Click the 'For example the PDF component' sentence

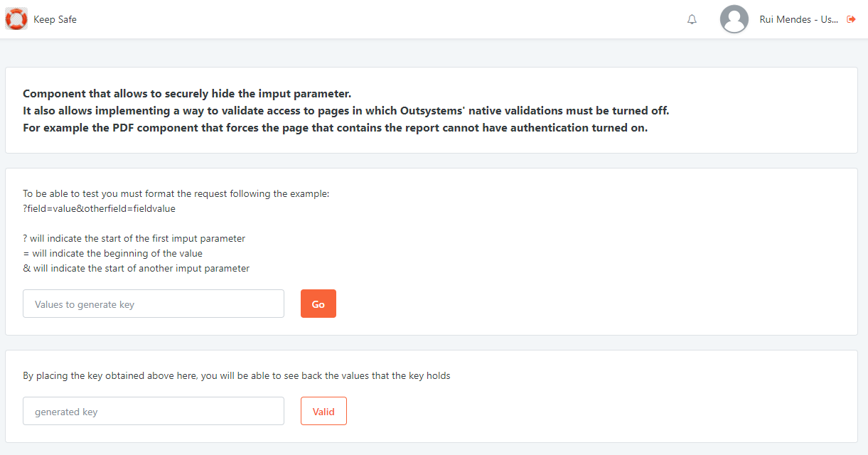point(335,129)
